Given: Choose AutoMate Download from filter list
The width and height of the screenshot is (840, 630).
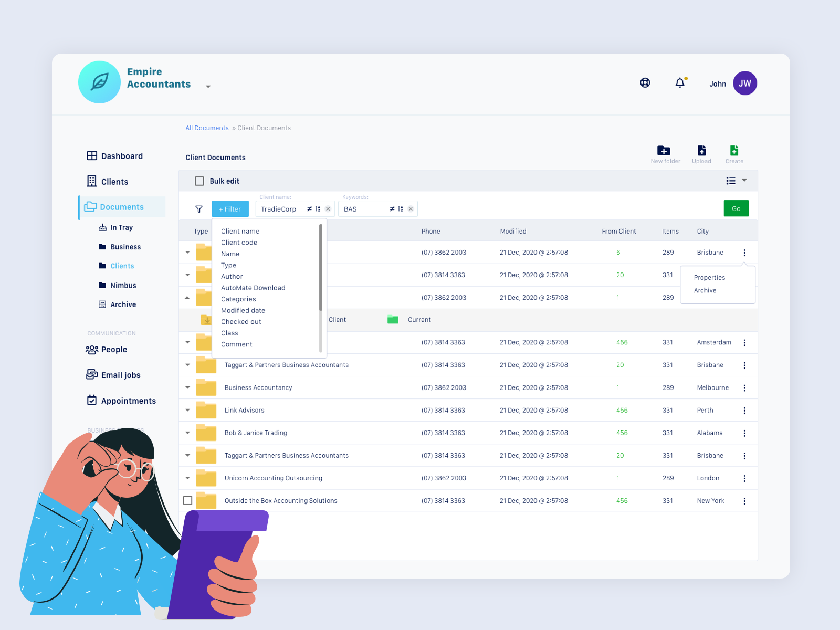Looking at the screenshot, I should pyautogui.click(x=253, y=288).
